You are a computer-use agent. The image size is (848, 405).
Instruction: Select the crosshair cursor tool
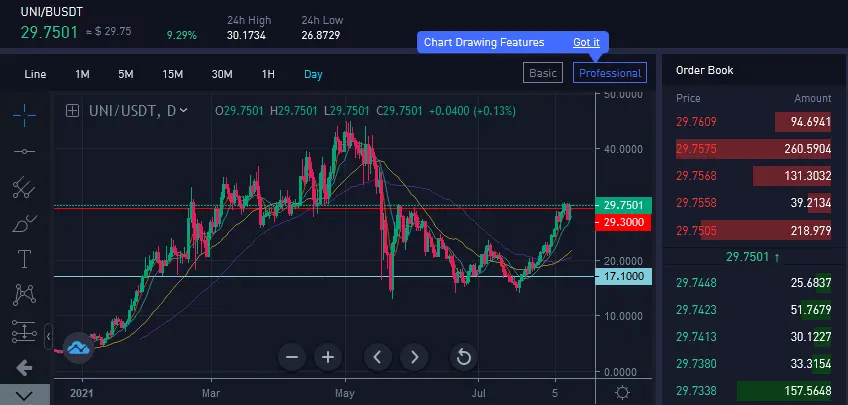[24, 115]
